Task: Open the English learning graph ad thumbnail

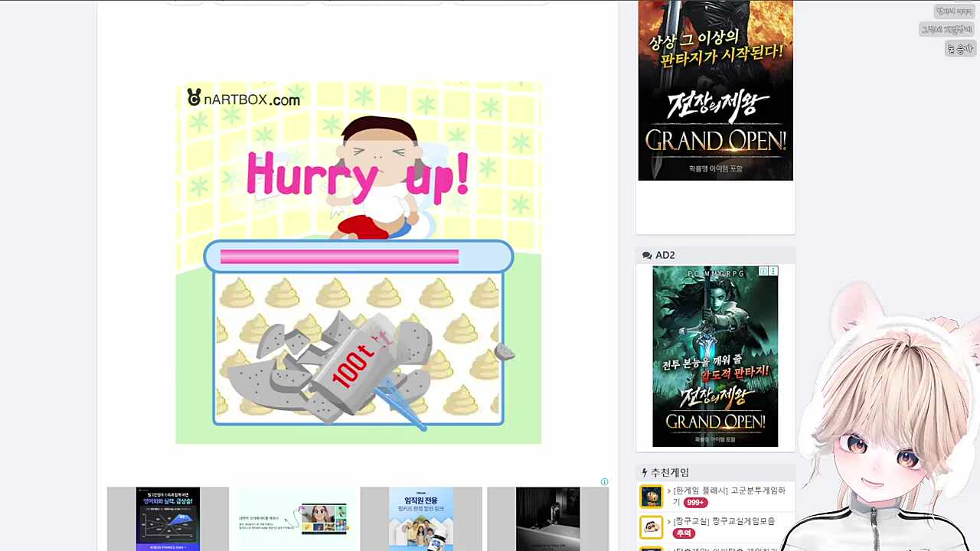Action: 168,519
